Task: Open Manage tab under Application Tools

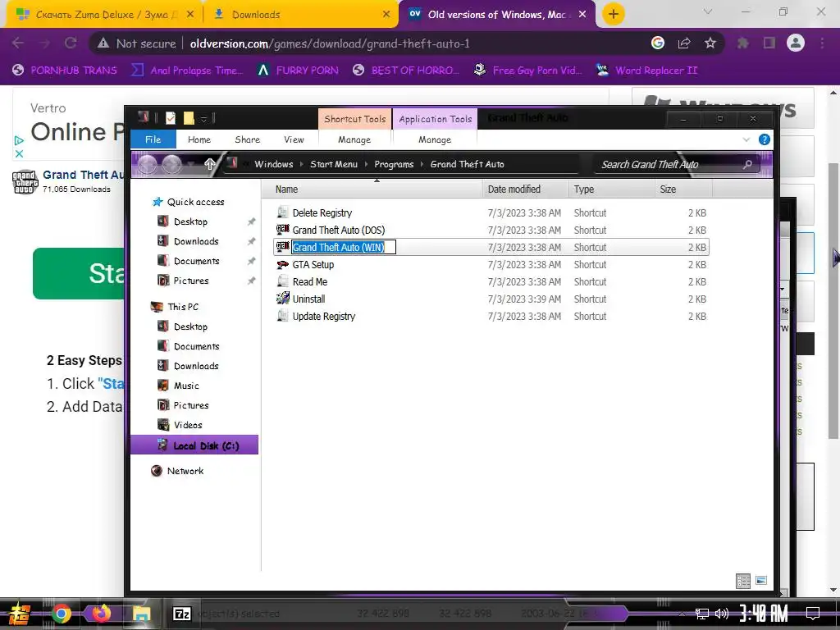Action: click(x=435, y=139)
